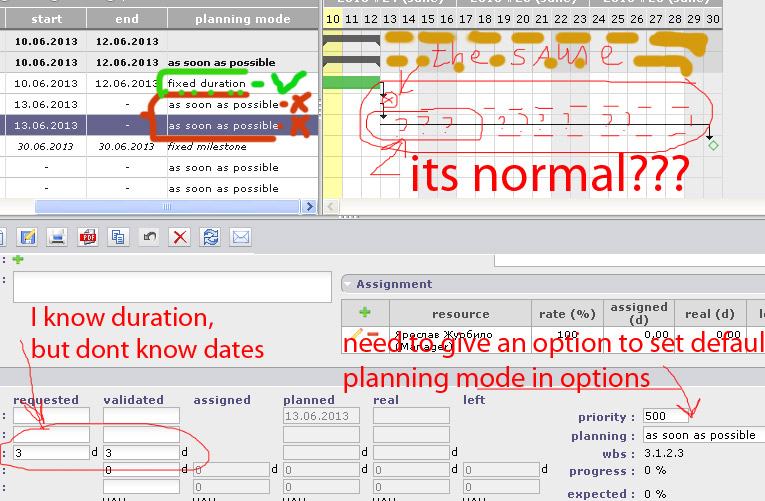Click the top validated date field
765x501 pixels.
tap(141, 416)
